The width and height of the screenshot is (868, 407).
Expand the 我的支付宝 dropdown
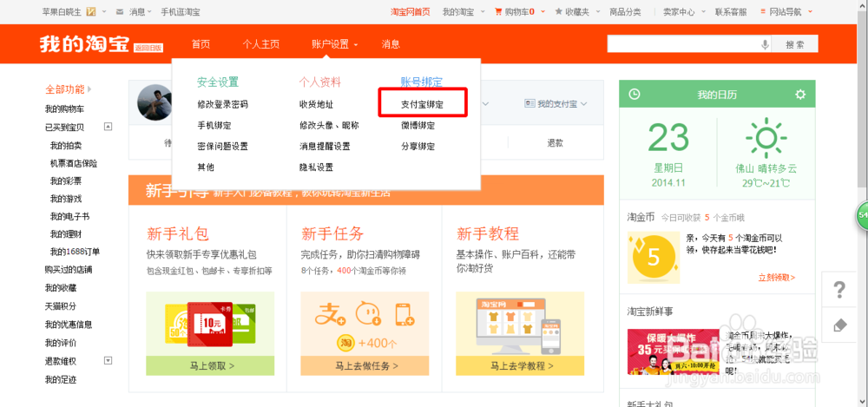coord(584,103)
